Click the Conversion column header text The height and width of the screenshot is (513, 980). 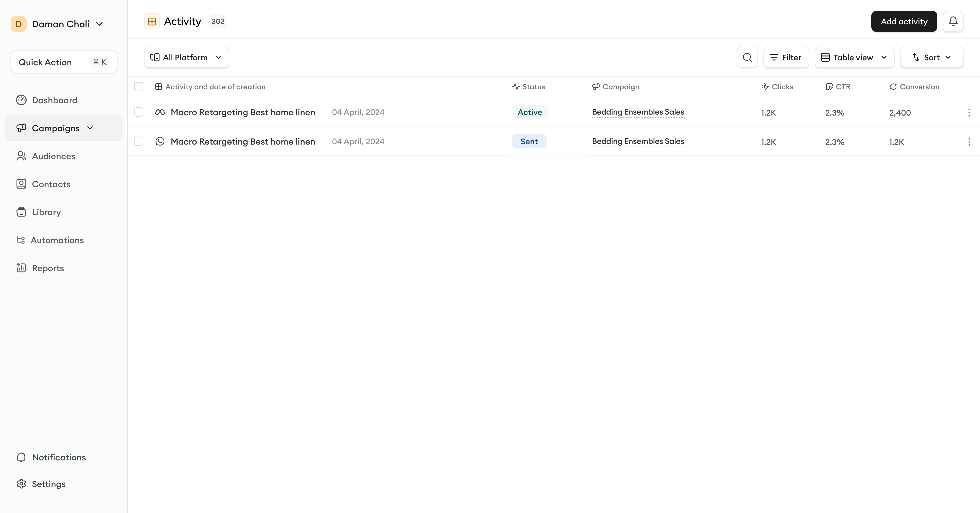tap(919, 87)
